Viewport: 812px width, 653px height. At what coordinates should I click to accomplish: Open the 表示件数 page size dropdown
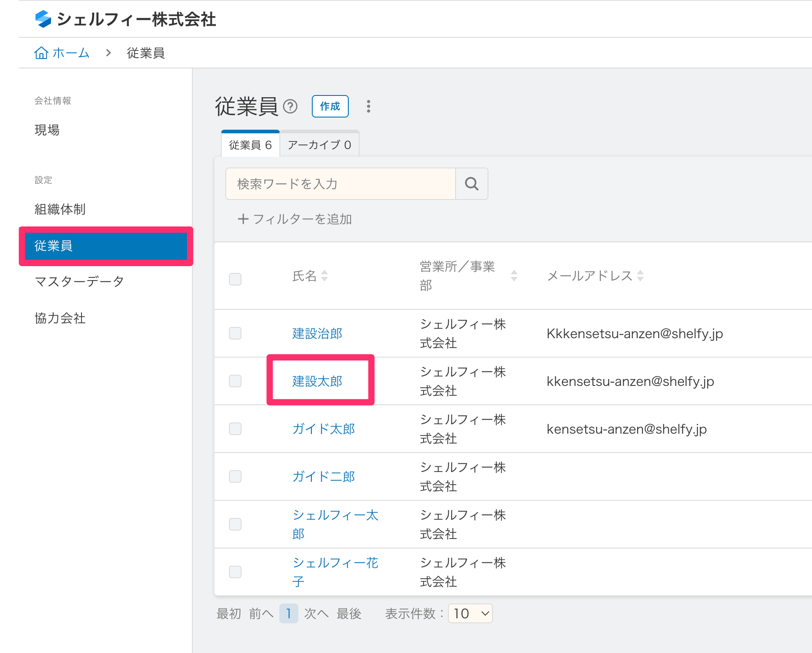(x=470, y=613)
